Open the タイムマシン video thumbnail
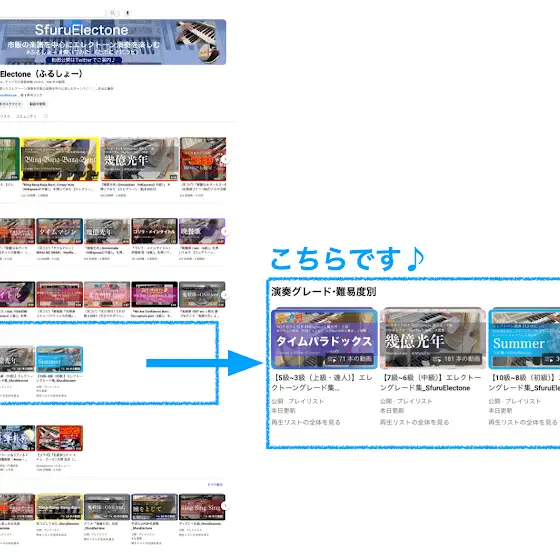 tap(60, 231)
